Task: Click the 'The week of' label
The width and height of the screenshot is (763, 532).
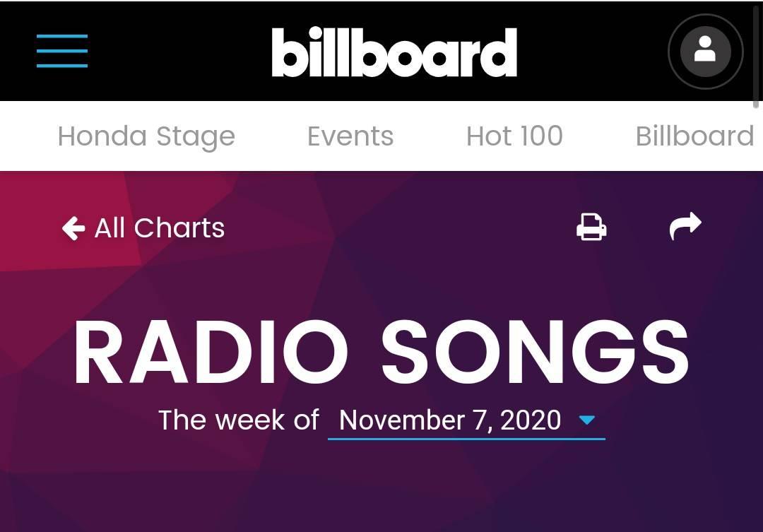Action: [x=239, y=420]
